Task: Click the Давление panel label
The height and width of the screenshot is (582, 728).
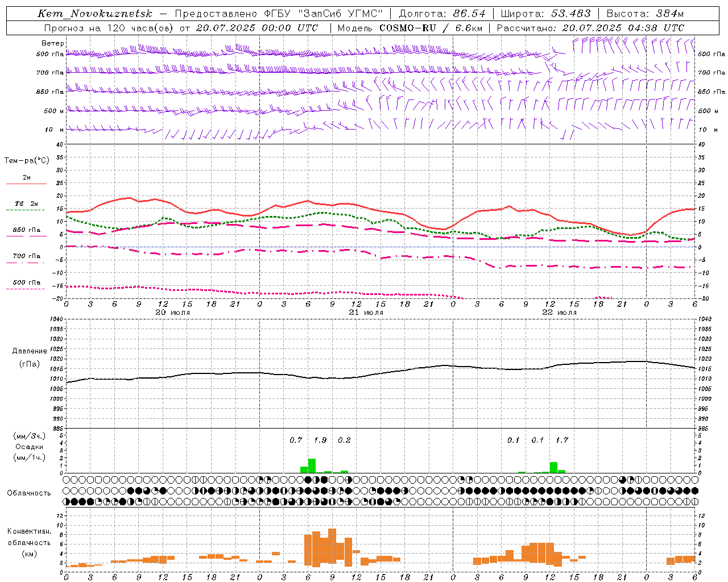Action: (x=30, y=351)
